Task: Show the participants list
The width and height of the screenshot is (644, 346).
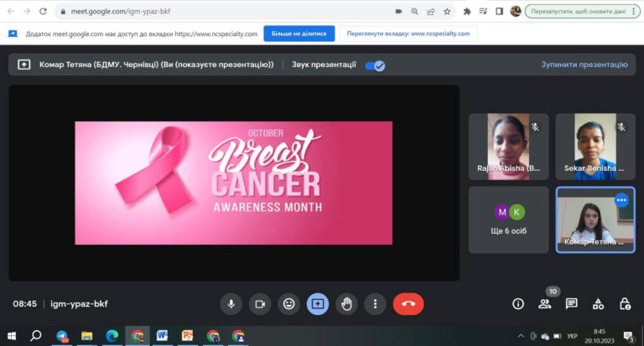Action: (545, 303)
